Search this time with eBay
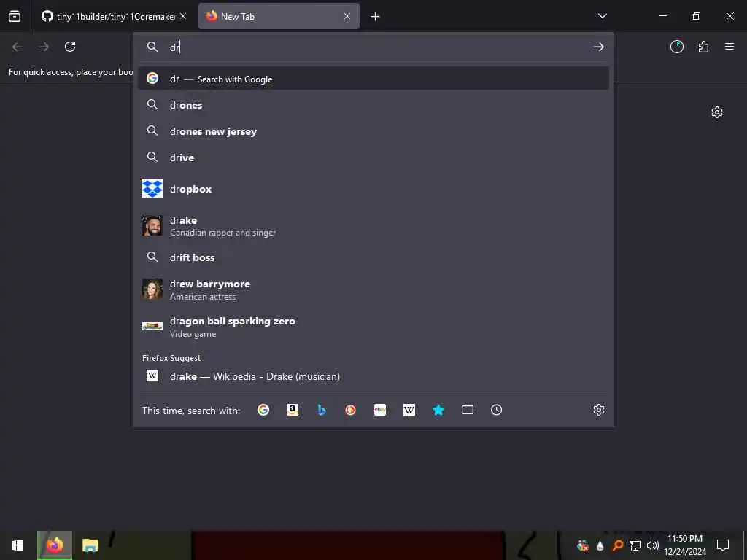The image size is (747, 560). [380, 410]
